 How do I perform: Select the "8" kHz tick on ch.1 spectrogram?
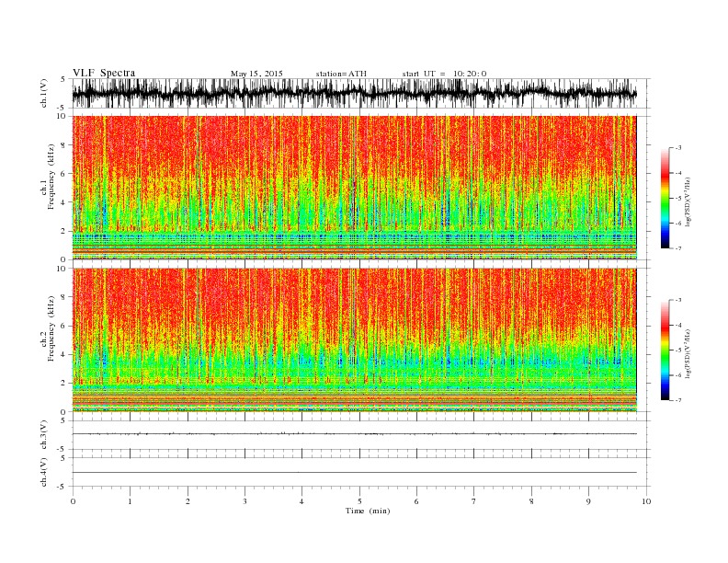click(64, 145)
